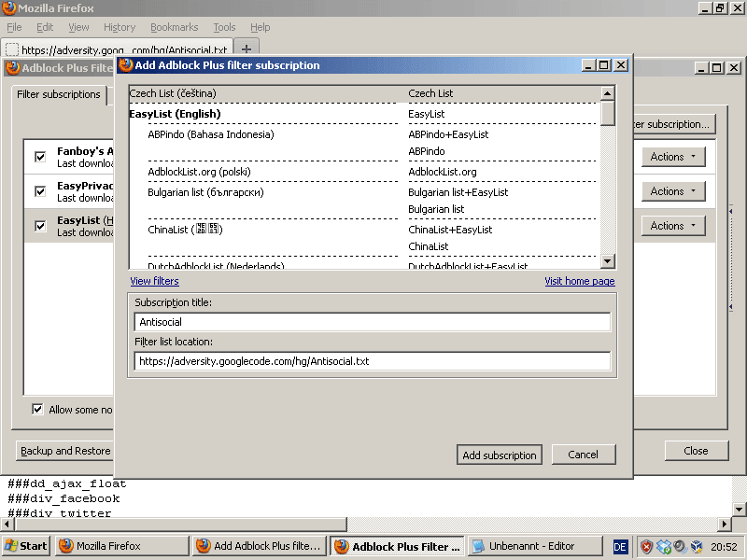Viewport: 747px width, 560px height.
Task: Select the Bulgarian list+EasyList entry
Action: [x=458, y=192]
